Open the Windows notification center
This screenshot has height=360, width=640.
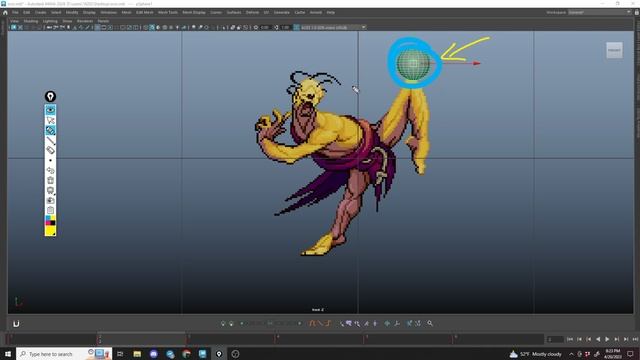tap(631, 354)
